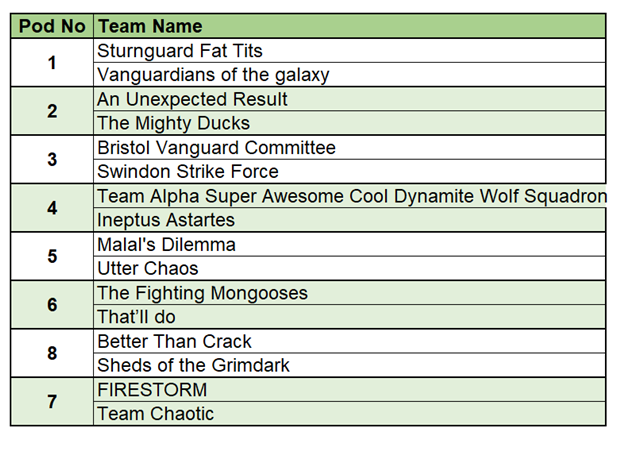
Task: Select the Team Chaotic cell
Action: click(155, 414)
